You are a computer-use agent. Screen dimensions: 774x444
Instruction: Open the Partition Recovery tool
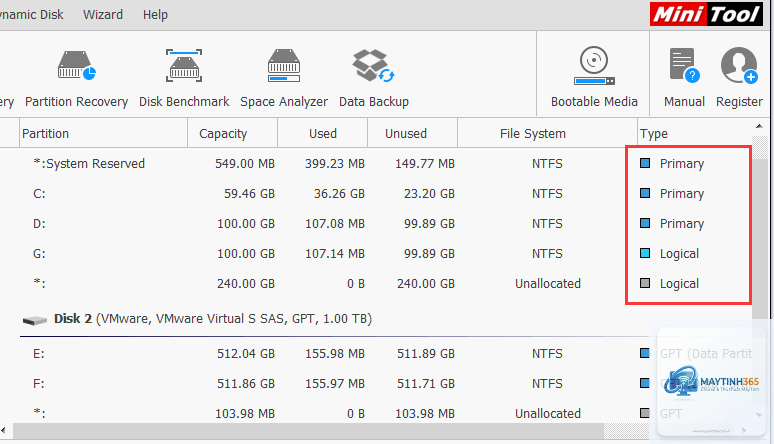pos(77,79)
